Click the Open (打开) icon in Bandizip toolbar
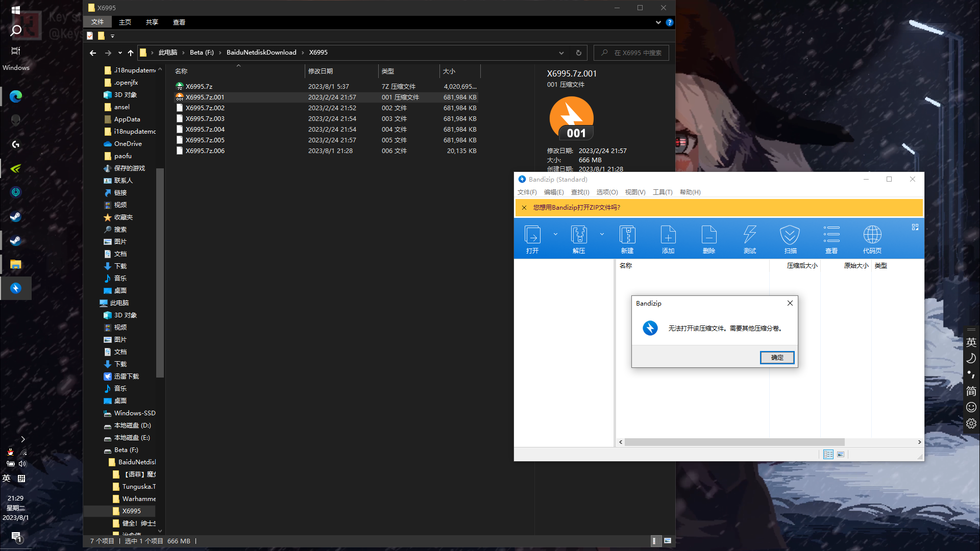 point(532,235)
